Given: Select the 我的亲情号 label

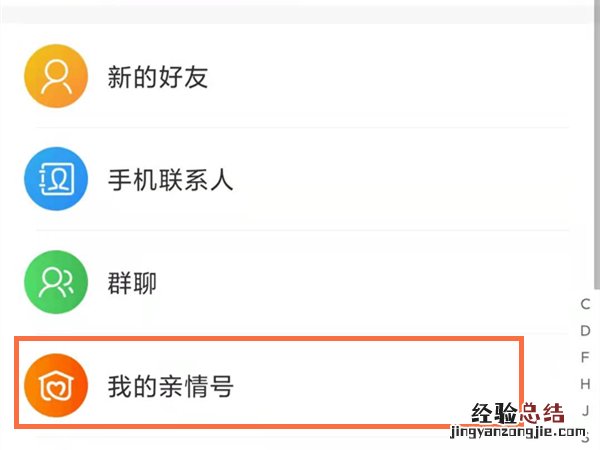Looking at the screenshot, I should tap(170, 386).
